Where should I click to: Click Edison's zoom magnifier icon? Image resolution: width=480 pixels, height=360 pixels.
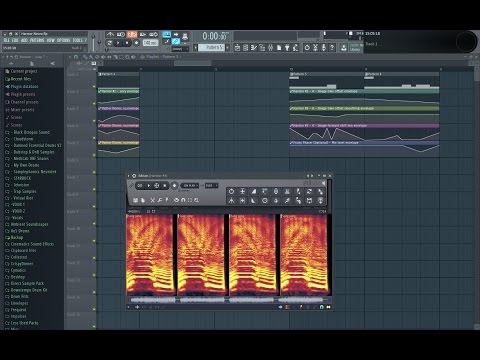(x=197, y=200)
